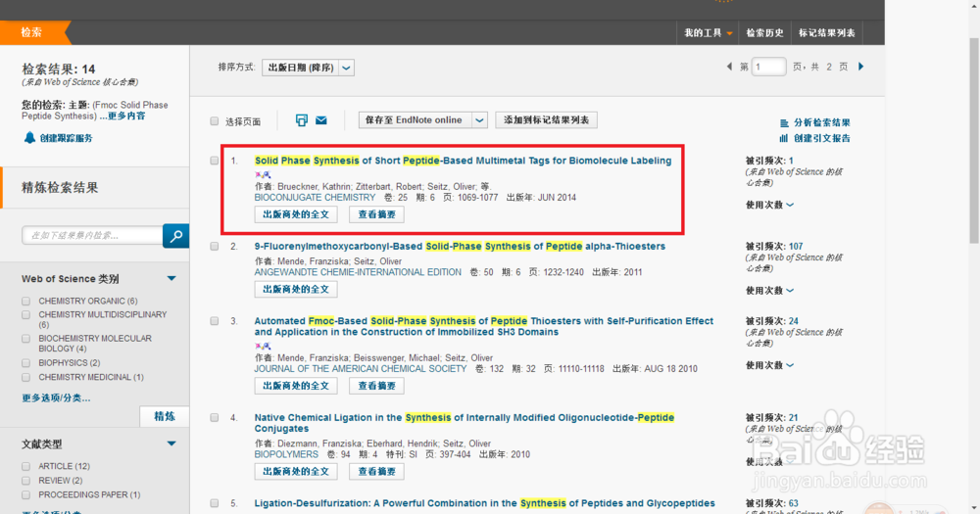Viewport: 980px width, 514px height.
Task: Go to previous page arrow
Action: tap(729, 67)
